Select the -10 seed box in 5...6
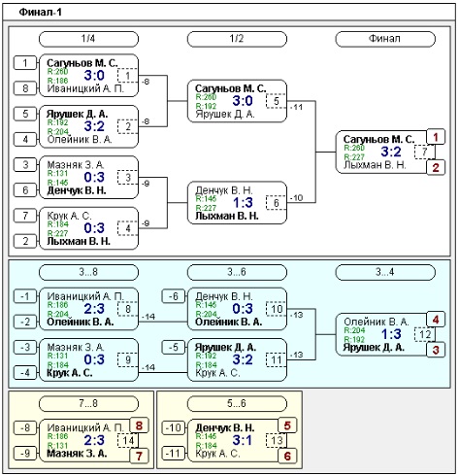 (x=174, y=427)
